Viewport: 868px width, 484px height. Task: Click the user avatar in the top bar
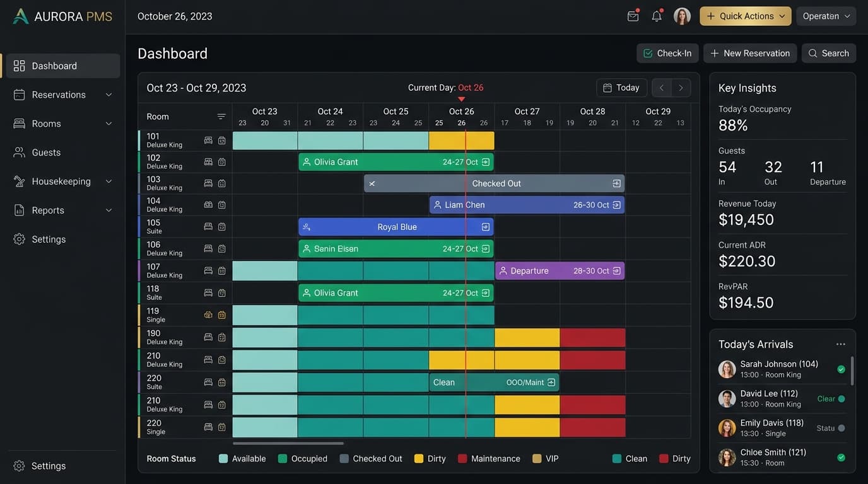682,16
